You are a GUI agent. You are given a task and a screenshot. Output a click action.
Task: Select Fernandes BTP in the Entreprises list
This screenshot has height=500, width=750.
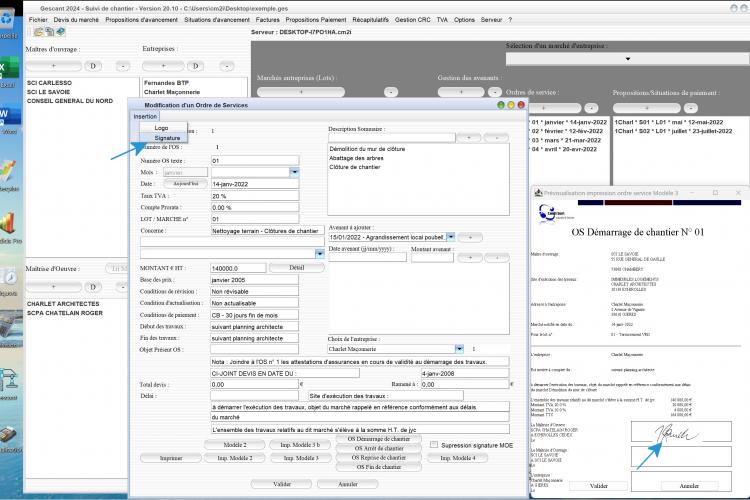click(166, 83)
